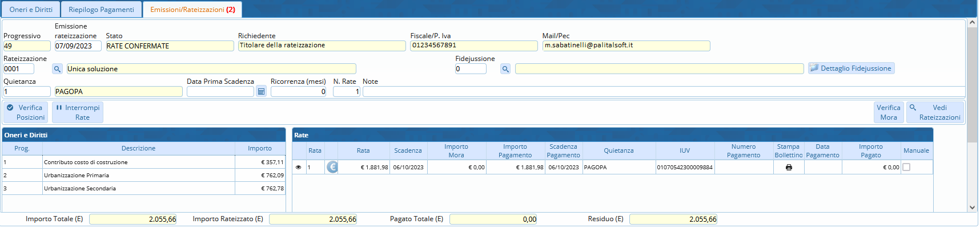Screen dimensions: 980x228
Task: Click the Note input field
Action: pyautogui.click(x=662, y=92)
